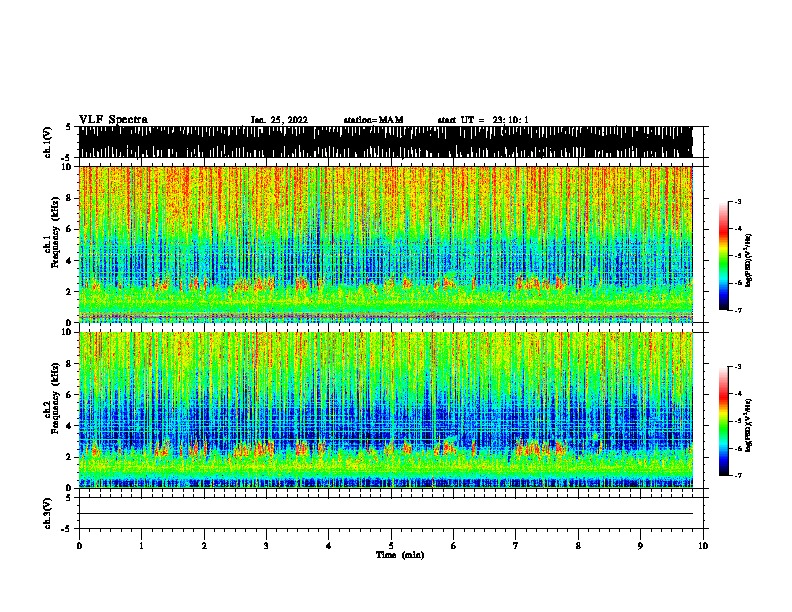Click the time axis tick label "2"

(x=204, y=546)
